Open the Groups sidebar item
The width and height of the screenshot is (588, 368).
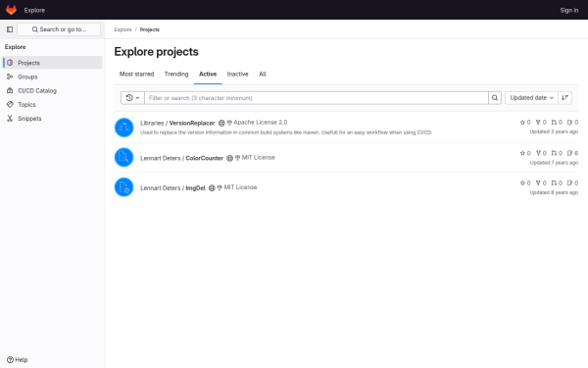click(x=52, y=77)
